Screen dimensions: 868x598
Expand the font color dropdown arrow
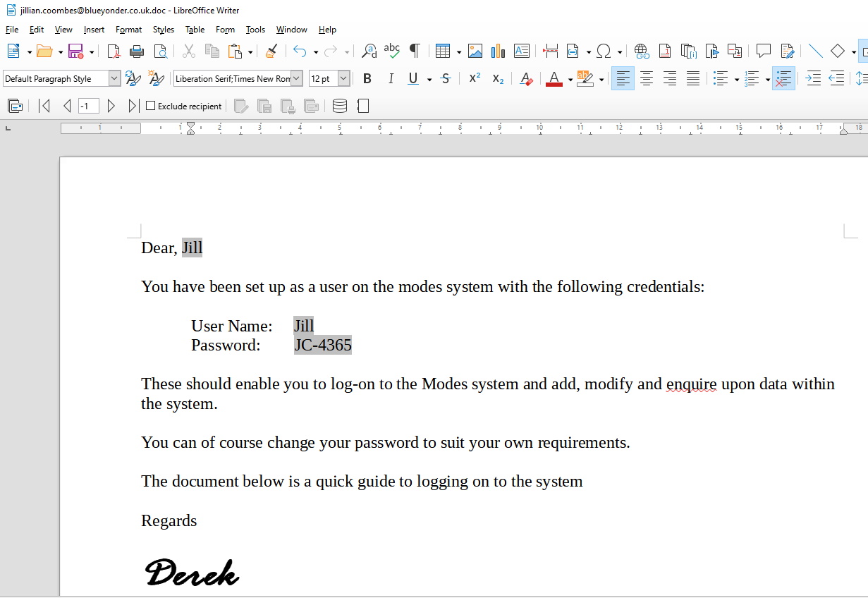[x=570, y=80]
